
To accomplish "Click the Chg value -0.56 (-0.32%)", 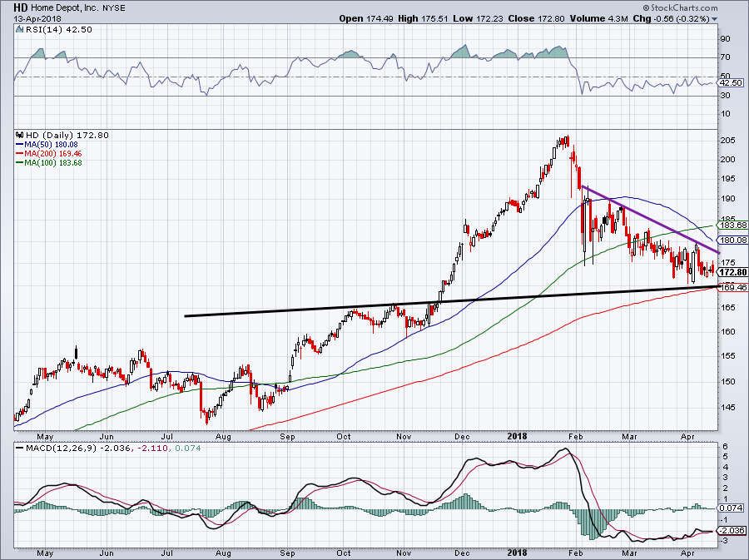I will click(x=682, y=18).
